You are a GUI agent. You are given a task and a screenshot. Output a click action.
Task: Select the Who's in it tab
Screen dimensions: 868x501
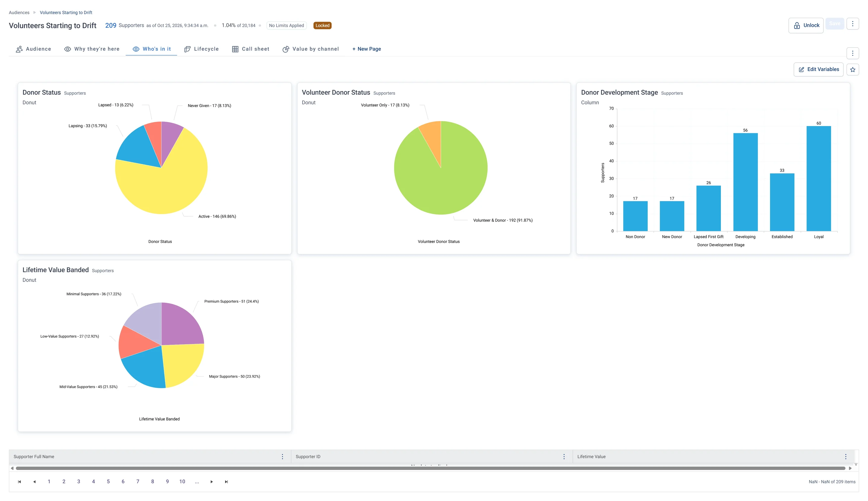152,49
